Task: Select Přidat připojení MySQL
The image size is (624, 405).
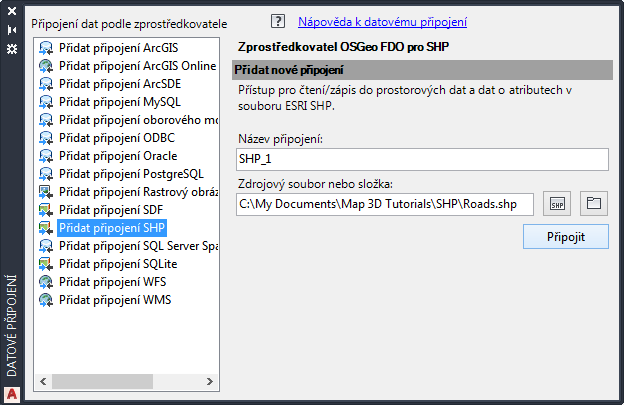Action: click(120, 102)
